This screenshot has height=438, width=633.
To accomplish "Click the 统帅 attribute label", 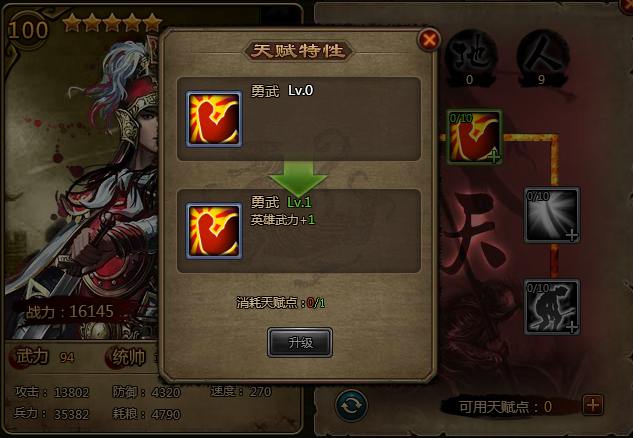I will 128,357.
